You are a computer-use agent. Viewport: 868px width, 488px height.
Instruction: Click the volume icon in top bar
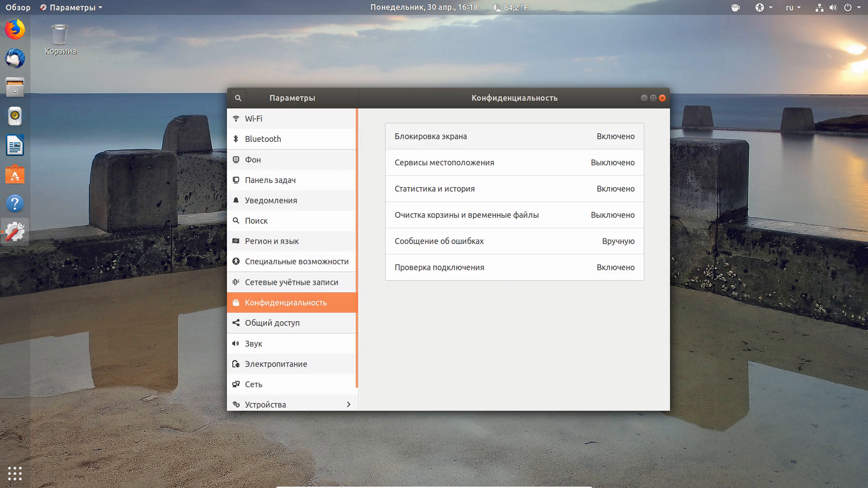click(x=833, y=8)
